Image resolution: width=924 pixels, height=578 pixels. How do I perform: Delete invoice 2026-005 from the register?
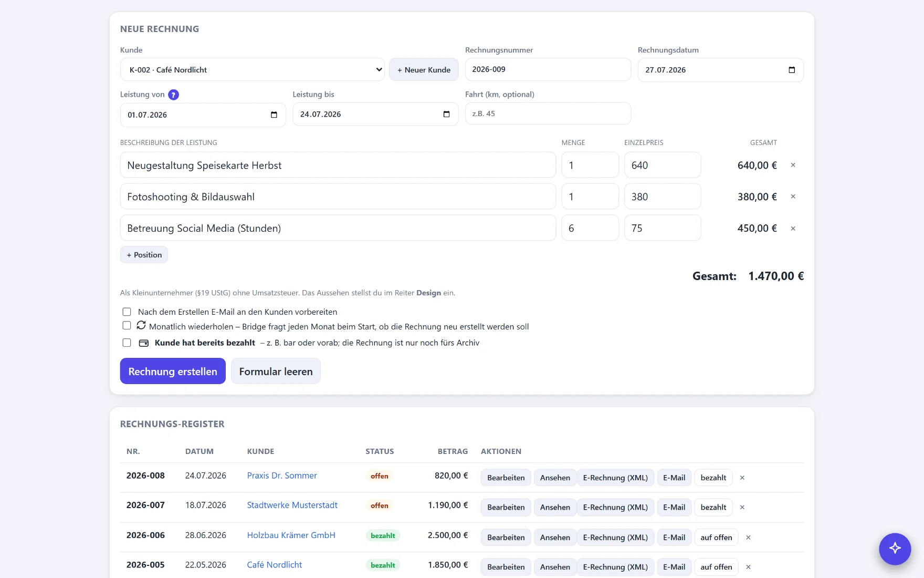click(x=749, y=567)
